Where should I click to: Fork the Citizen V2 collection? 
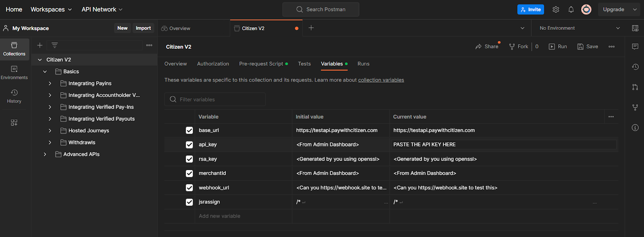(518, 47)
